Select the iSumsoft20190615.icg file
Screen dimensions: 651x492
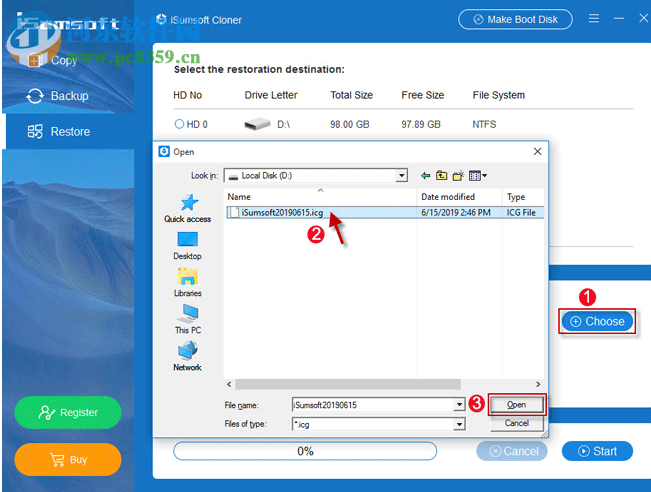[x=282, y=213]
